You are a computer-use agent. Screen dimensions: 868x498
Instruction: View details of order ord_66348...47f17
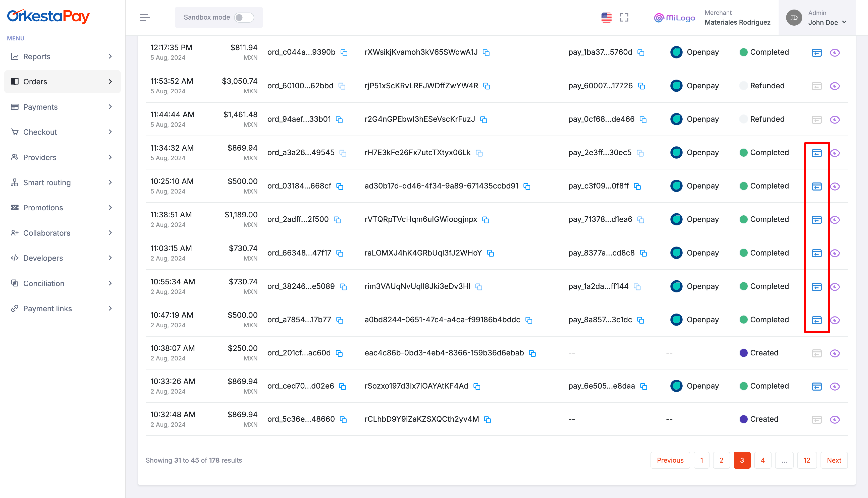[835, 254]
